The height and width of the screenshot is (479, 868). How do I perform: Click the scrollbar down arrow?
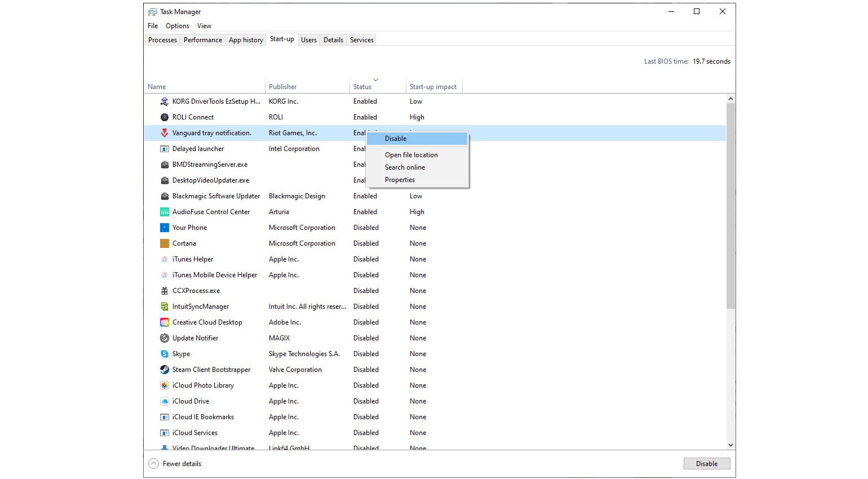tap(730, 445)
